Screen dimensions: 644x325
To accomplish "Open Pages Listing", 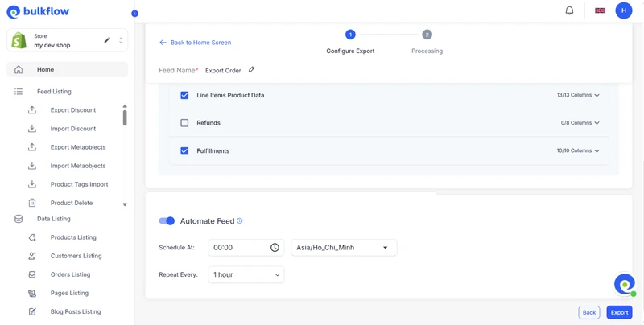I will [x=69, y=293].
